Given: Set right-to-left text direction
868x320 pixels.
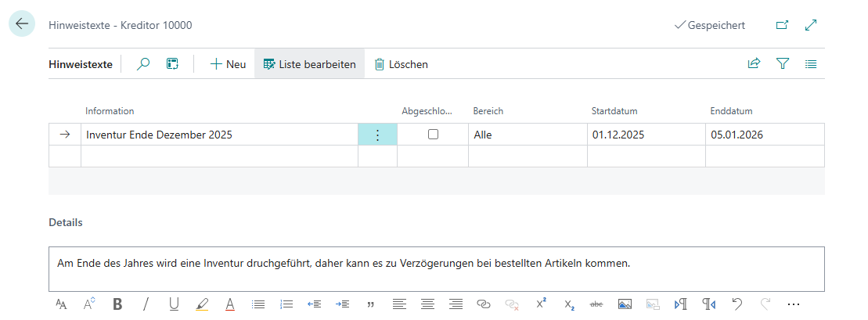Looking at the screenshot, I should (x=709, y=304).
